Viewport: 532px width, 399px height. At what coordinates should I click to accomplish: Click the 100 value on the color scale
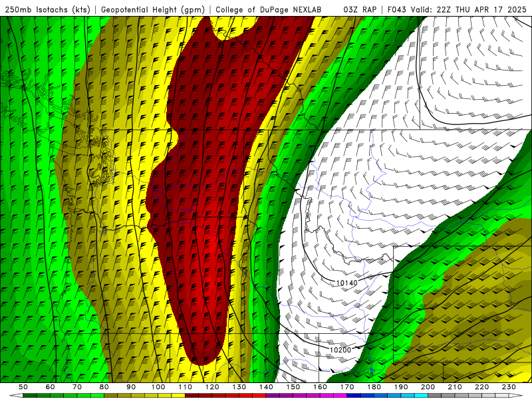[158, 387]
